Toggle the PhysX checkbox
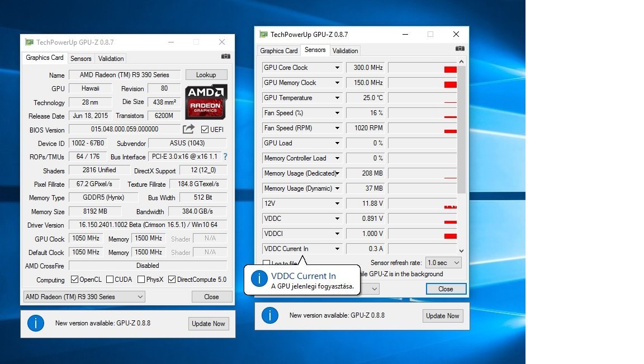 click(x=141, y=280)
